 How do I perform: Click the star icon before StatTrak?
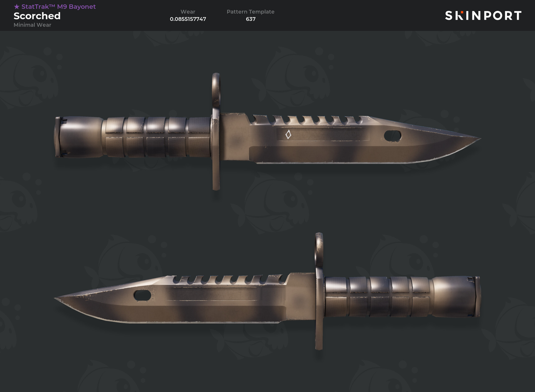(x=17, y=7)
